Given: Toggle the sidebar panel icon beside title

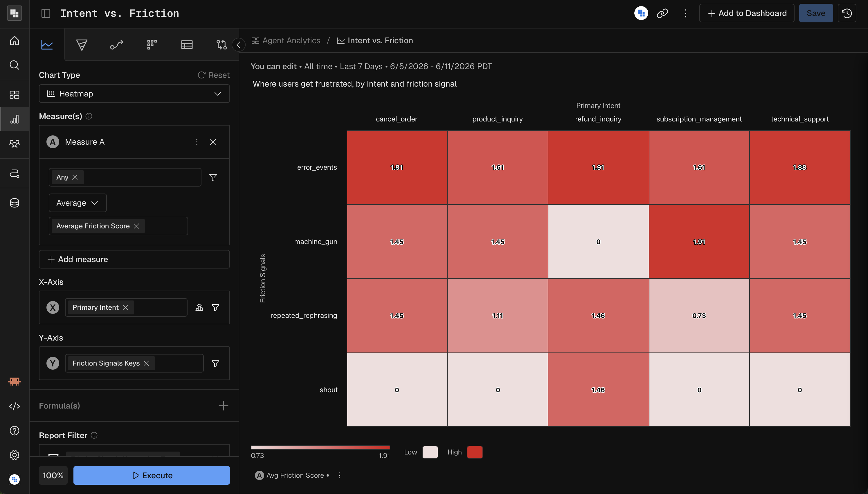Looking at the screenshot, I should pos(46,13).
